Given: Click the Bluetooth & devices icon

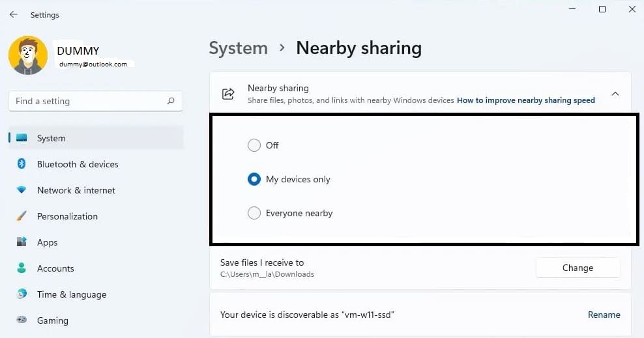Looking at the screenshot, I should [x=22, y=164].
